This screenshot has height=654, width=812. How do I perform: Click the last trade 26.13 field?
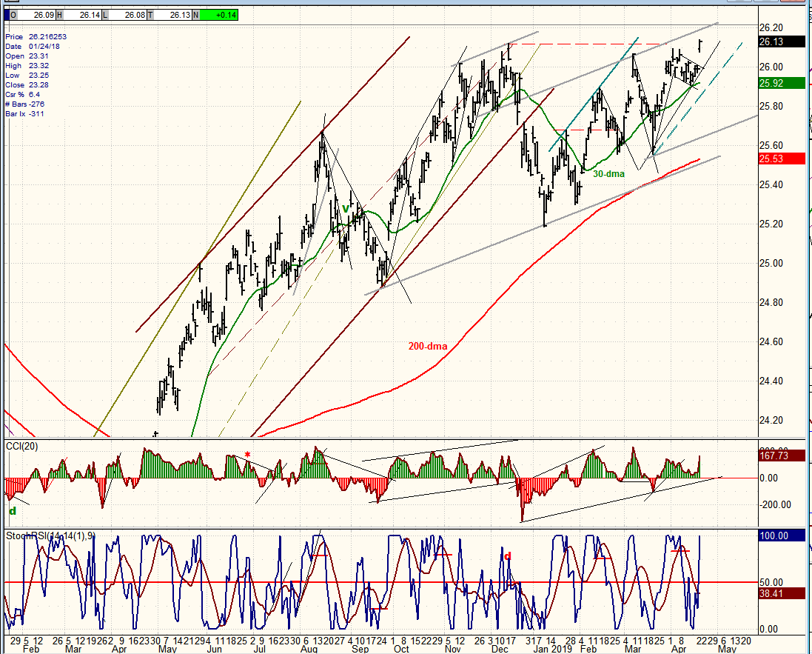170,15
